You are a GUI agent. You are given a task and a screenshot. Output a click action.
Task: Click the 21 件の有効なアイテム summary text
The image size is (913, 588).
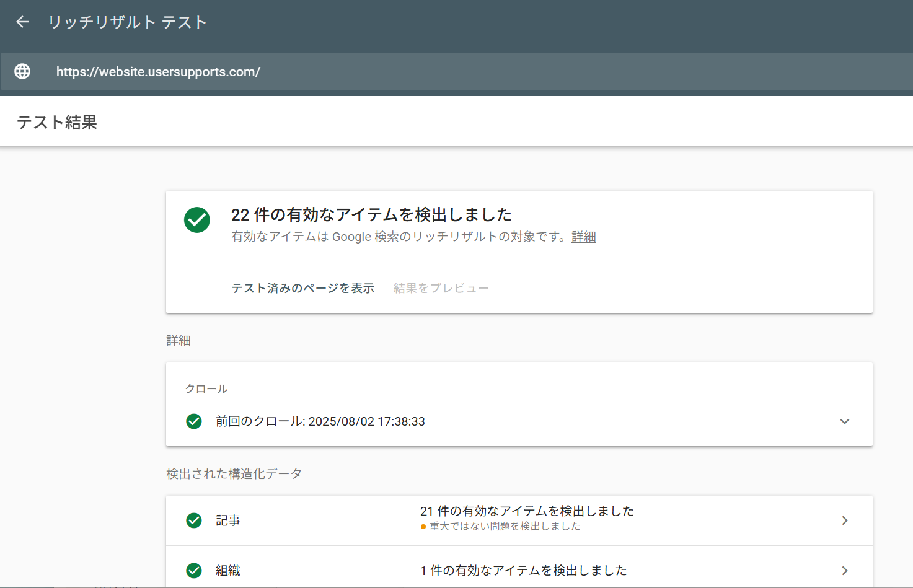[527, 511]
